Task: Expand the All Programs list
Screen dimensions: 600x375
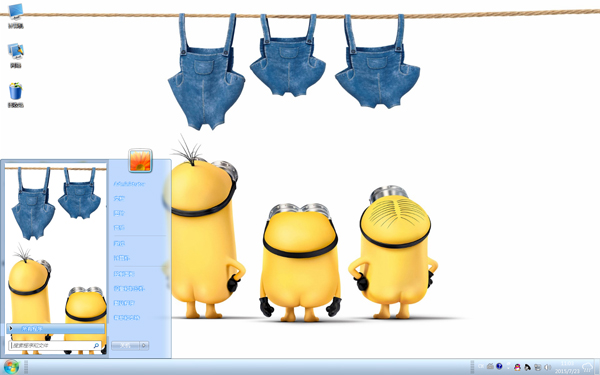Action: [x=55, y=329]
